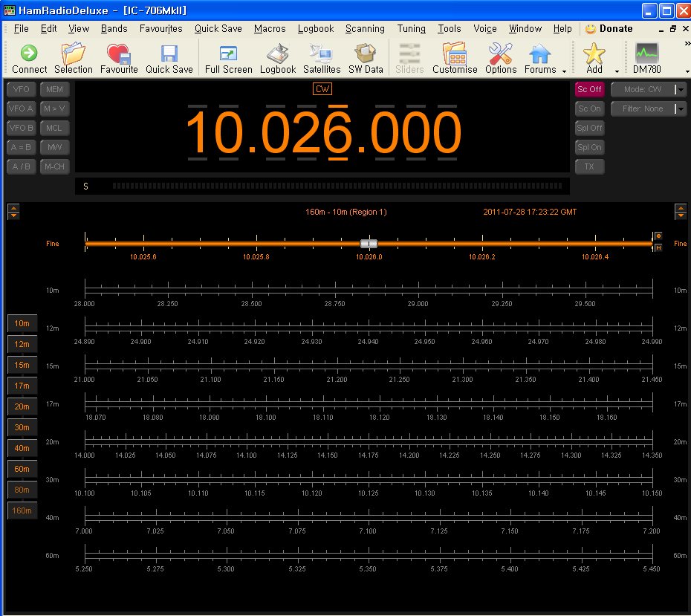Screen dimensions: 691x616
Task: Click the kHz digit 6 in frequency display
Action: coord(338,132)
